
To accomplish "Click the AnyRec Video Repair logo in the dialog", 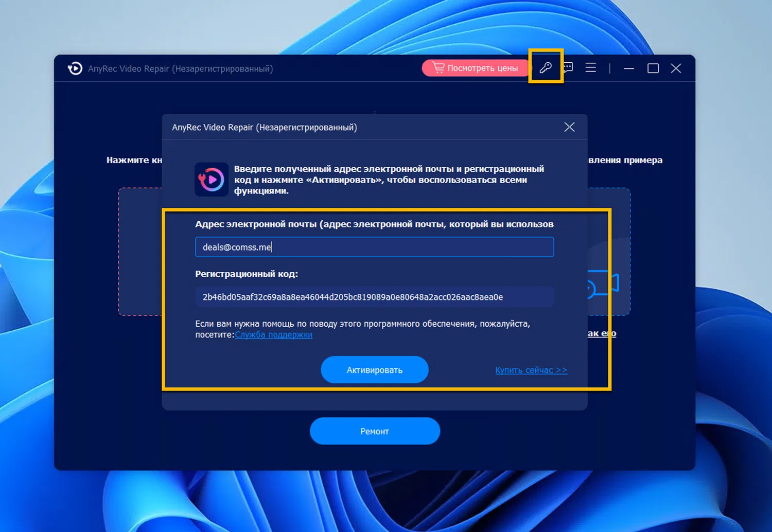I will [211, 179].
